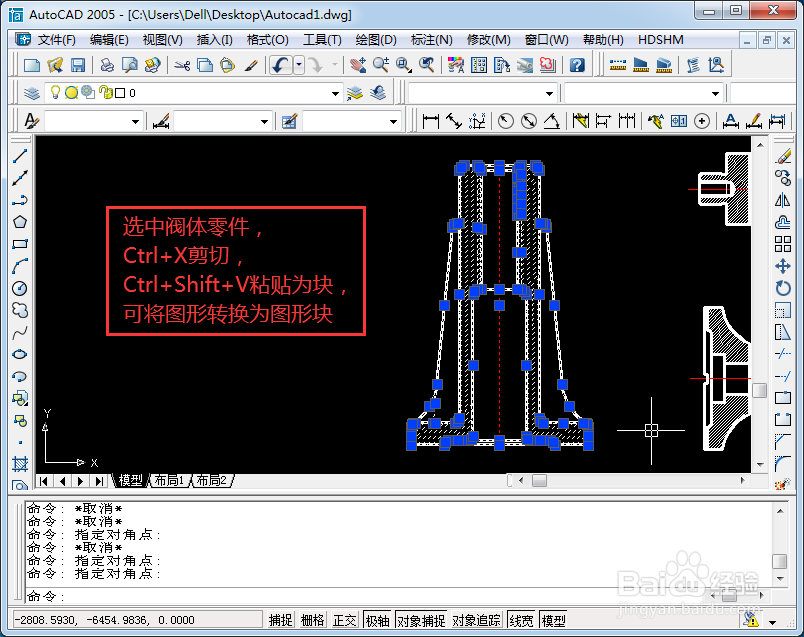Image resolution: width=804 pixels, height=637 pixels.
Task: Click the Linear Dimension tool
Action: 431,122
